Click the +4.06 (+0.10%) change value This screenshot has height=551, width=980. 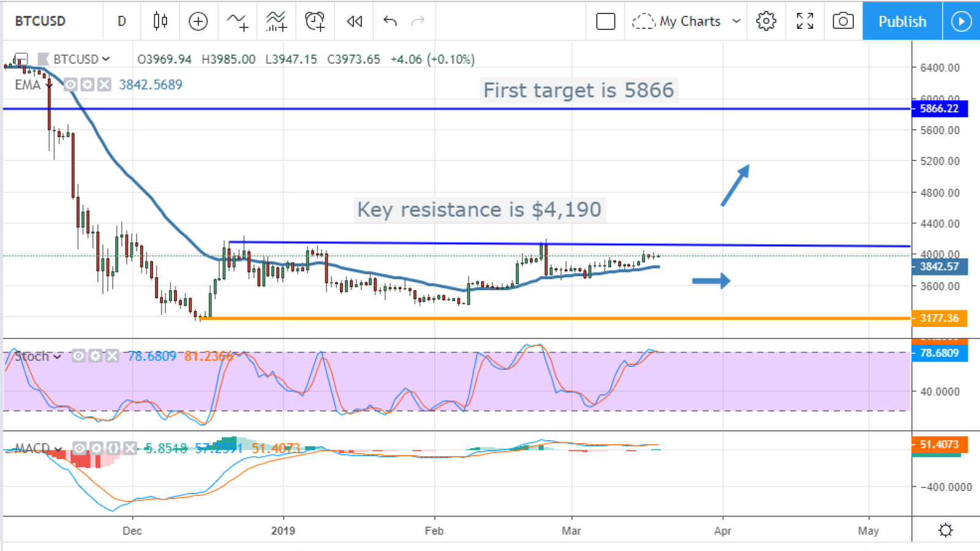[432, 59]
